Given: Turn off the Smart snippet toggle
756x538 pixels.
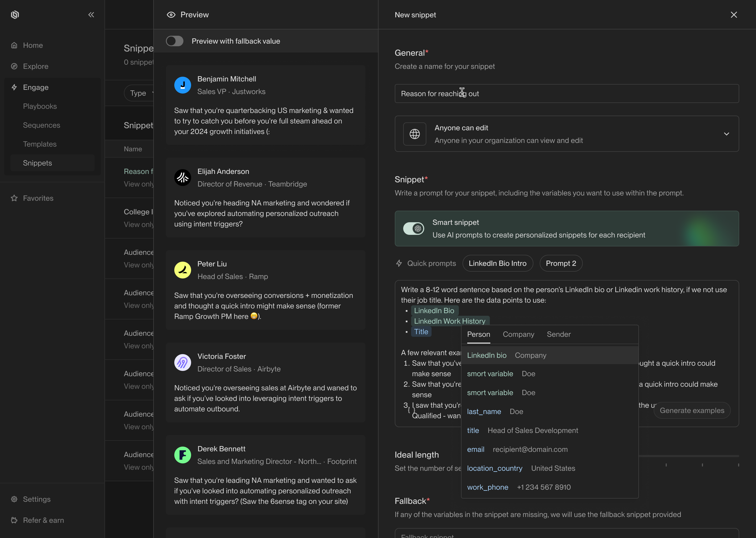Looking at the screenshot, I should tap(413, 229).
